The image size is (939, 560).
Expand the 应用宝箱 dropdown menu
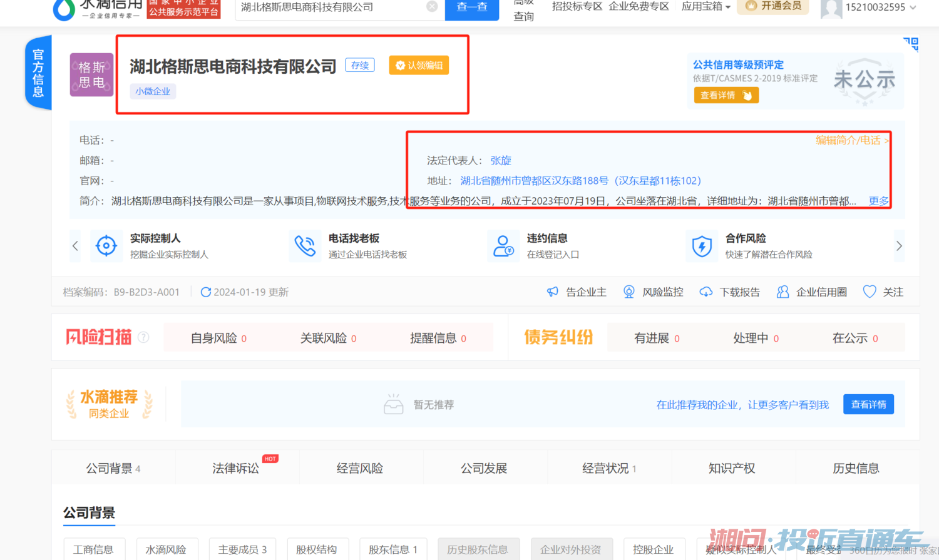706,6
